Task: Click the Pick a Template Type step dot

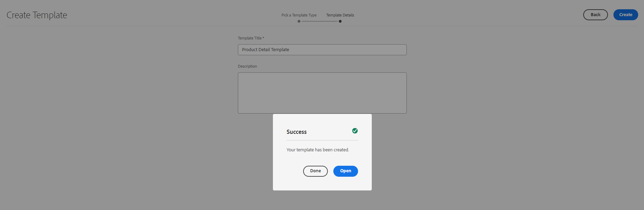Action: (299, 21)
